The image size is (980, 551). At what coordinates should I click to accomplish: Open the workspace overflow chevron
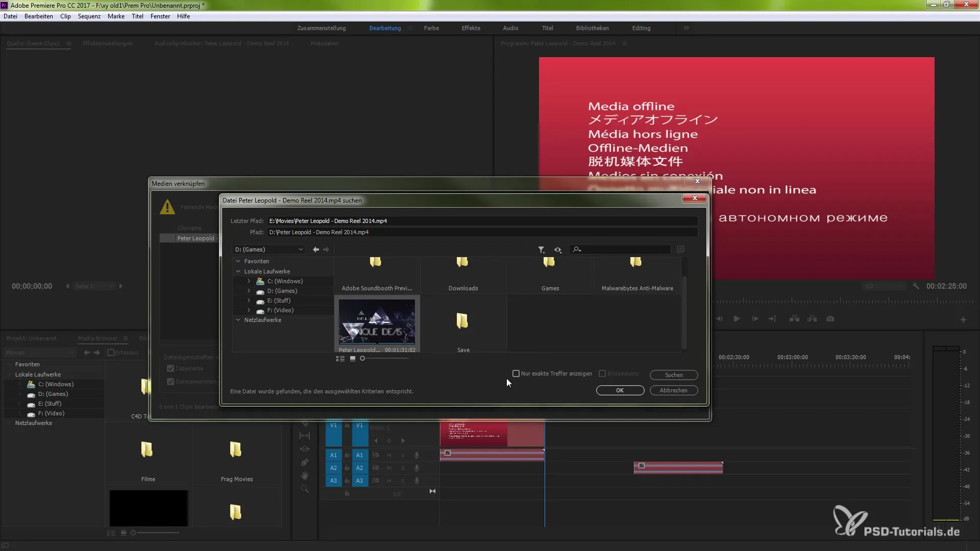pos(687,28)
